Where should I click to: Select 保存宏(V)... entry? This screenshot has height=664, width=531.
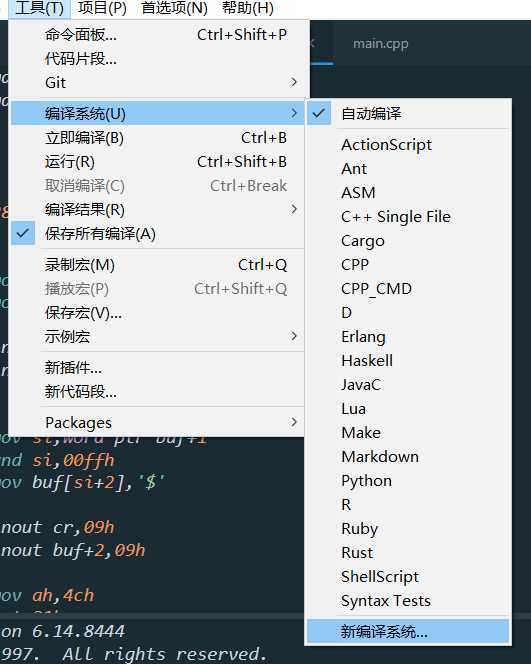tap(158, 313)
